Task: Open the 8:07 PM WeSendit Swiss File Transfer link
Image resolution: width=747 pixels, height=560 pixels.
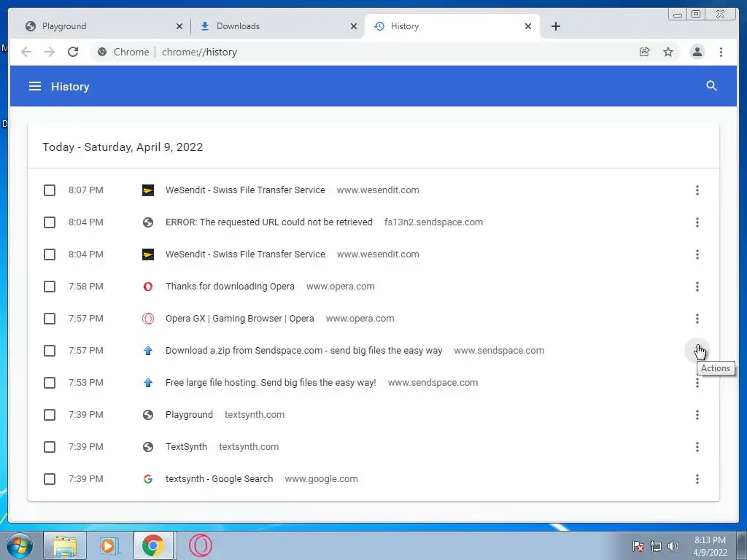Action: tap(245, 190)
